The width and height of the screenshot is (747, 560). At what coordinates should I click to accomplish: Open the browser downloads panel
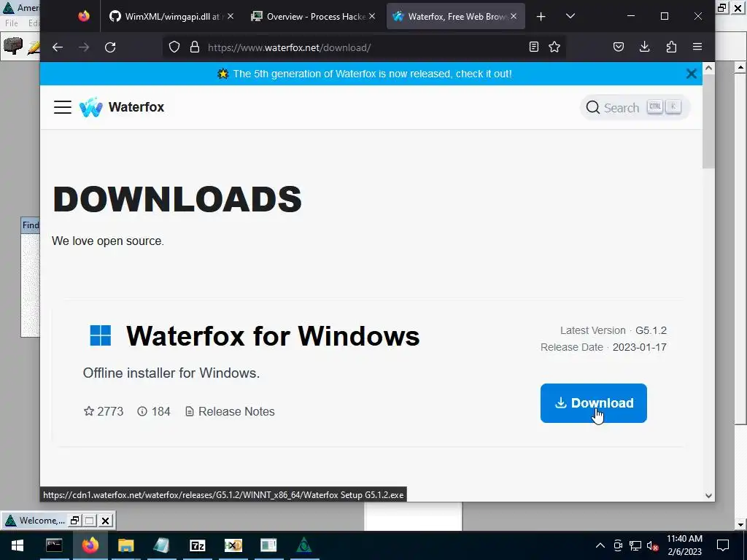coord(645,47)
